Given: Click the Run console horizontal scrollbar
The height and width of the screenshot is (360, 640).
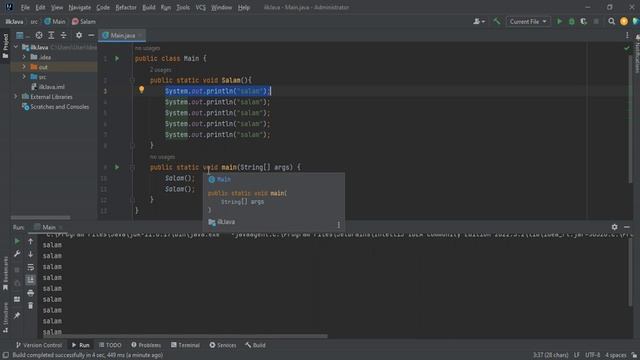Looking at the screenshot, I should [x=184, y=336].
